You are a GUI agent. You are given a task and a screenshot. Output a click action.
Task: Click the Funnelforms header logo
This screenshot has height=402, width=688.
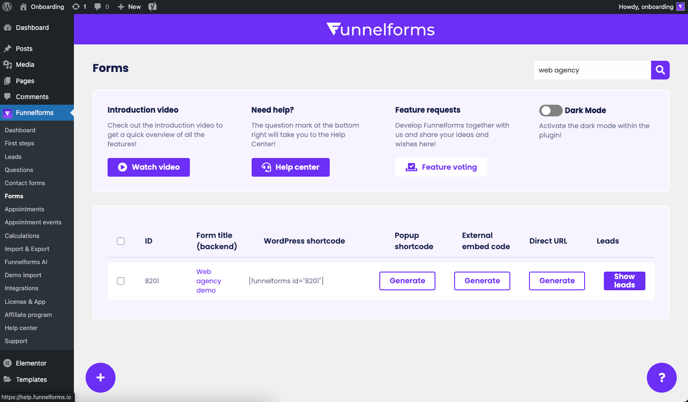click(380, 29)
